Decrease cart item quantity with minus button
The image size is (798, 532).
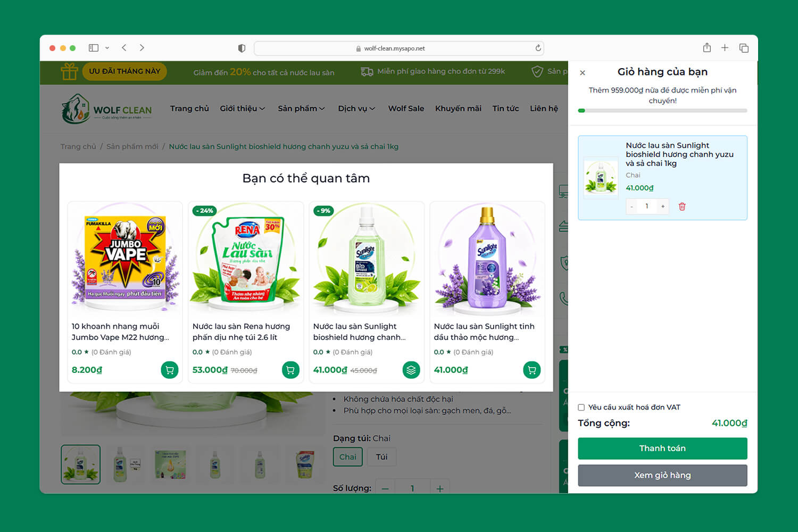point(632,206)
